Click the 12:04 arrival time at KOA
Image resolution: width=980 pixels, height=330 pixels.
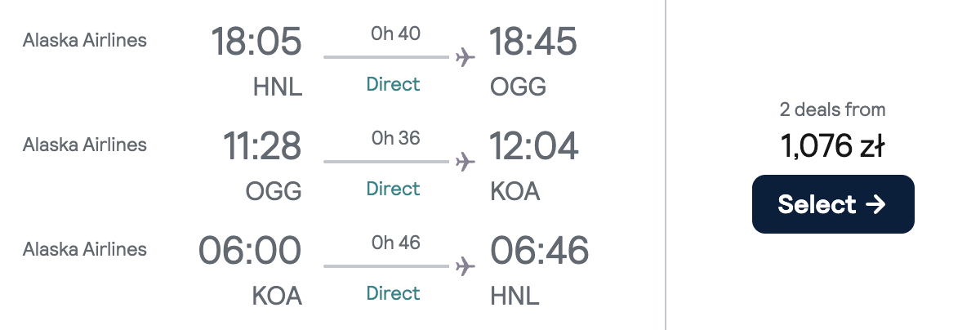coord(534,146)
